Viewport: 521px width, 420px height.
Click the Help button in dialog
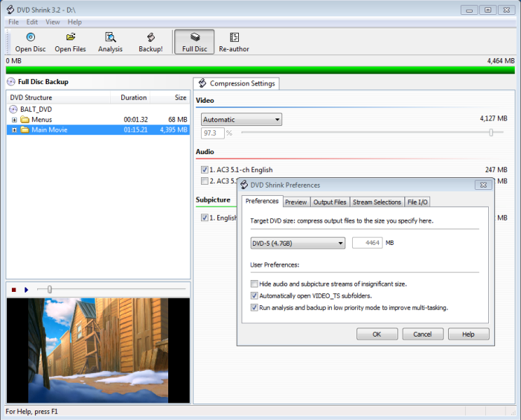pos(468,334)
